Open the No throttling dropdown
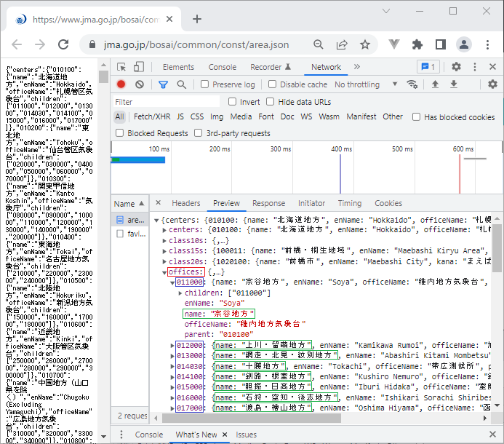The width and height of the screenshot is (504, 444). point(366,84)
